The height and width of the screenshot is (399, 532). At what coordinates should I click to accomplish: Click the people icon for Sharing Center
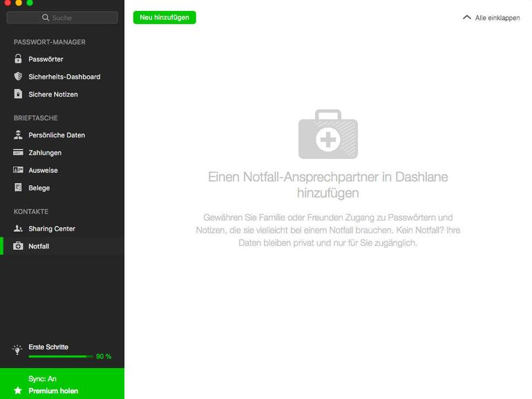click(18, 228)
